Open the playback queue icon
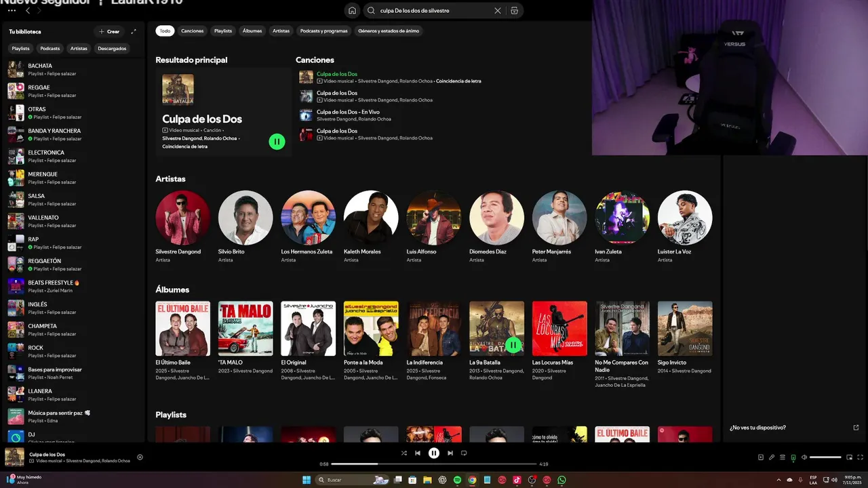The height and width of the screenshot is (488, 868). click(783, 457)
